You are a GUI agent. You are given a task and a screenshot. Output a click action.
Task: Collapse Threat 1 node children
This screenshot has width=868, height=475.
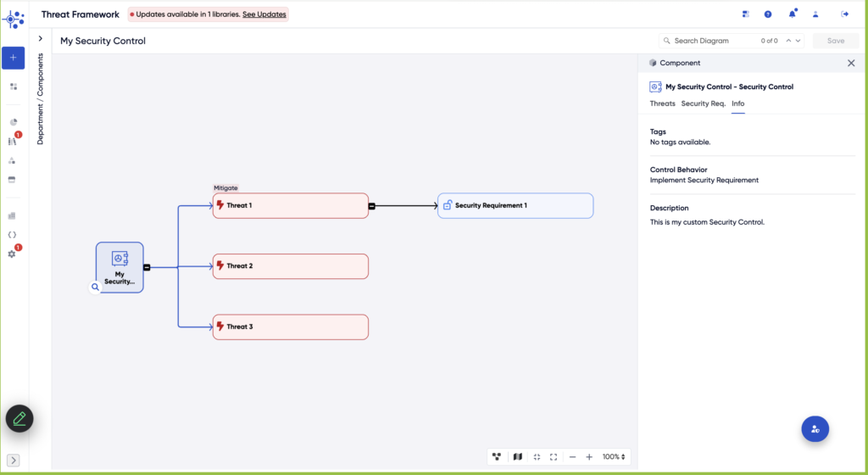point(371,206)
